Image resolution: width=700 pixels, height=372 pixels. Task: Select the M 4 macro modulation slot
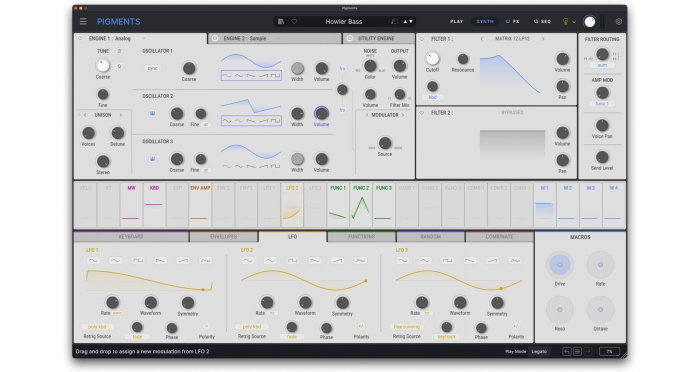tap(613, 205)
